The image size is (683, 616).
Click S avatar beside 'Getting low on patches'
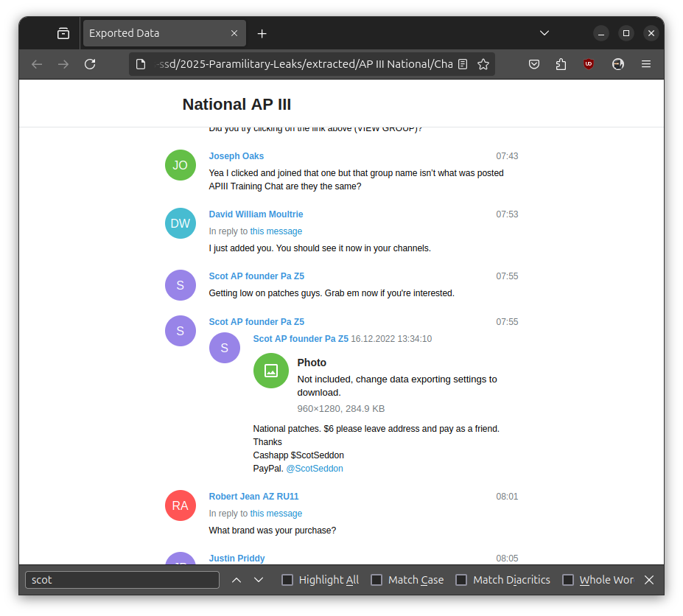[181, 285]
